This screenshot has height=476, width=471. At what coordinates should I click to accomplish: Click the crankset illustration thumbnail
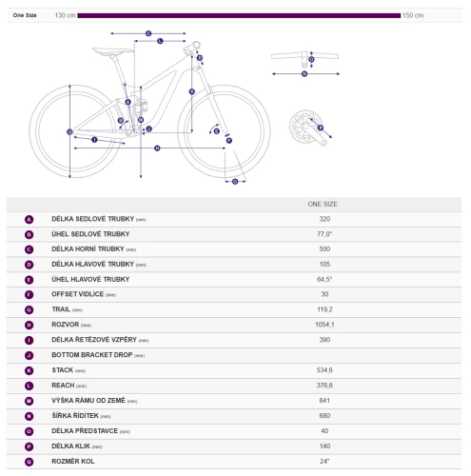point(310,128)
